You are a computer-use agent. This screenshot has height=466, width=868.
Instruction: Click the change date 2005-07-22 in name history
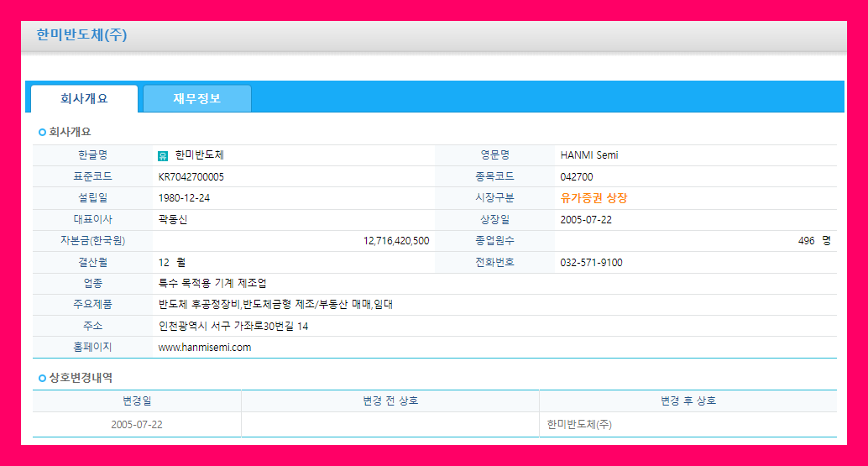137,425
